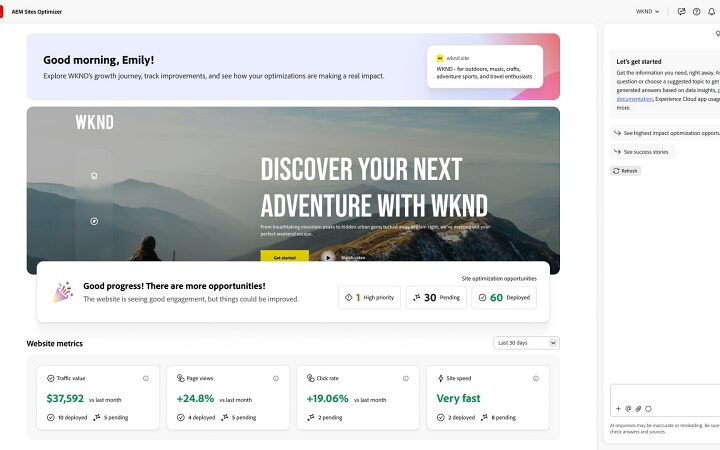Open the help question-mark icon
Viewport: 720px width, 450px height.
pos(696,12)
